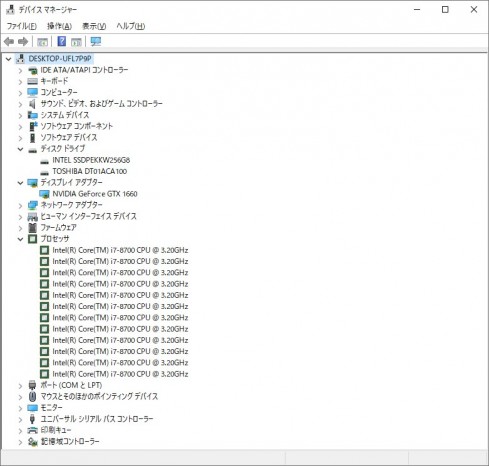Select the プロセッサ label

tap(55, 239)
